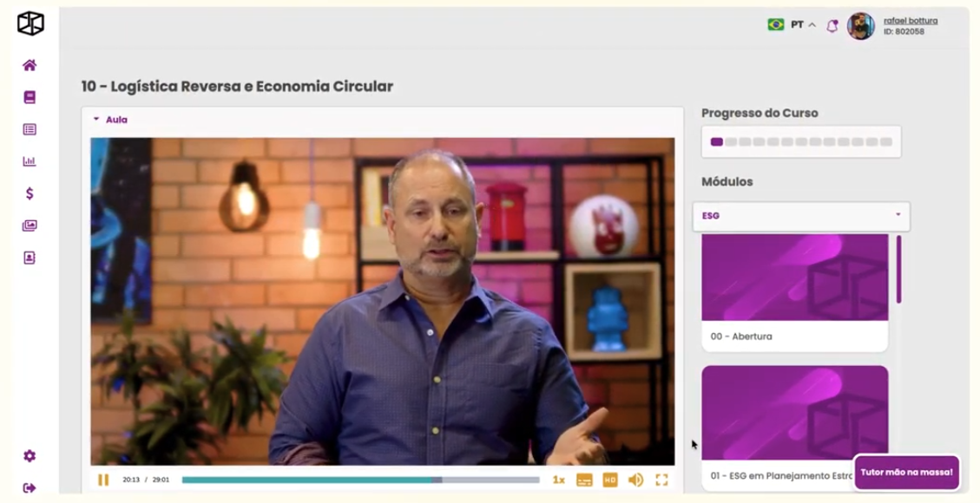Open the home icon in sidebar
This screenshot has width=980, height=503.
click(30, 65)
